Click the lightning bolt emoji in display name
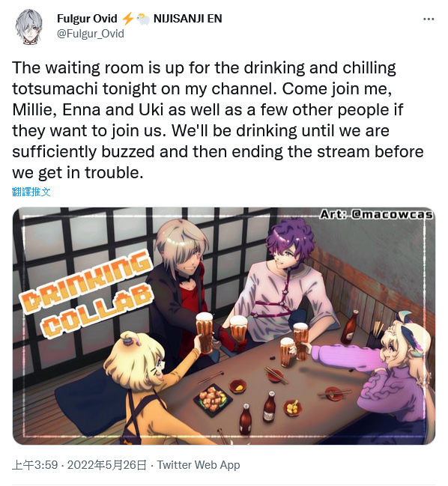 [x=127, y=19]
